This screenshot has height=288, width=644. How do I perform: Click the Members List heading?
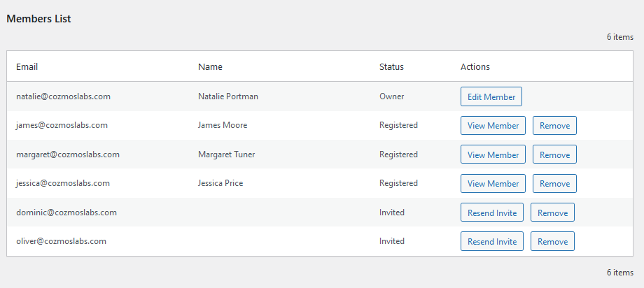pyautogui.click(x=38, y=18)
